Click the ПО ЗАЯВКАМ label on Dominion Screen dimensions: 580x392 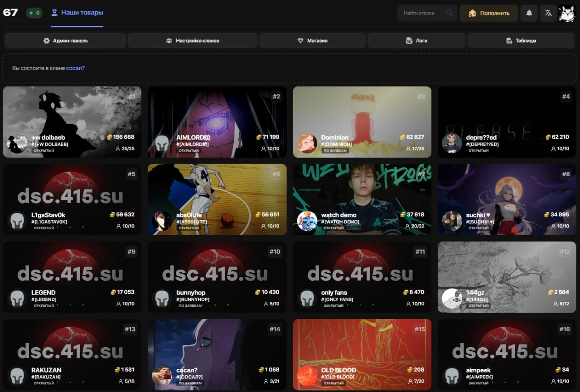point(335,150)
